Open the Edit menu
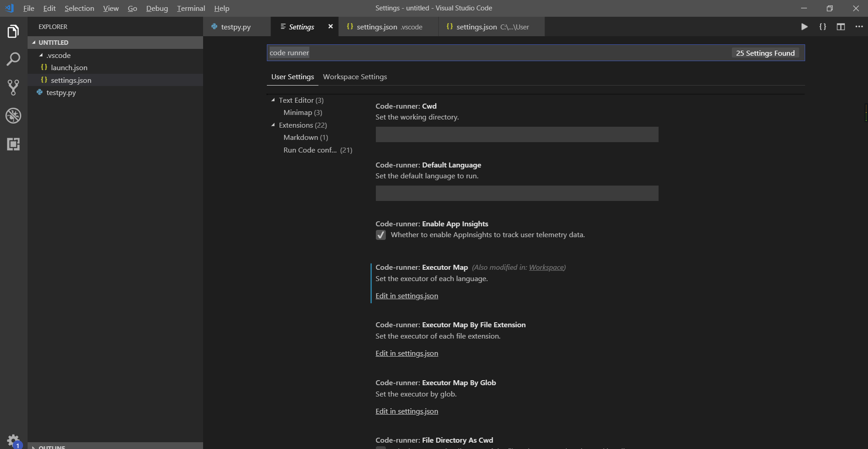Image resolution: width=868 pixels, height=449 pixels. tap(49, 8)
